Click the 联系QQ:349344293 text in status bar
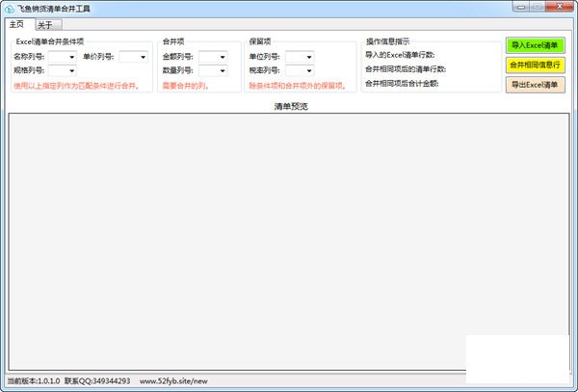This screenshot has height=392, width=578. [x=97, y=381]
